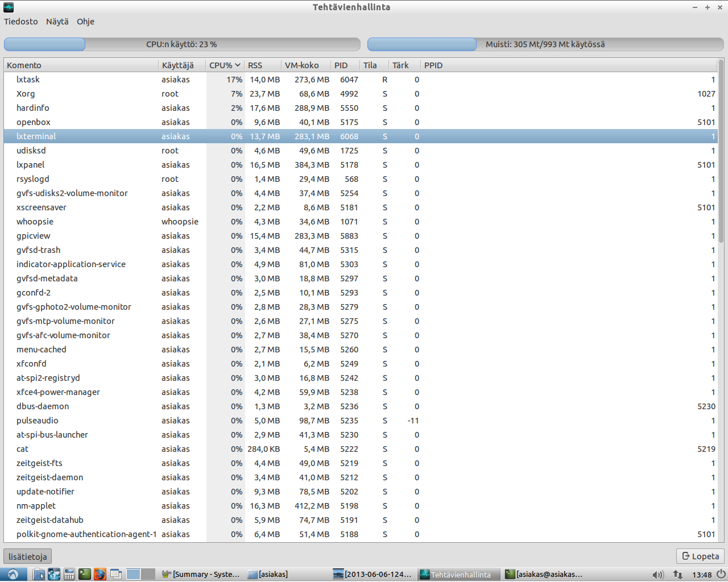Select the dbus-daemon process row
Image resolution: width=728 pixels, height=582 pixels.
tap(361, 406)
